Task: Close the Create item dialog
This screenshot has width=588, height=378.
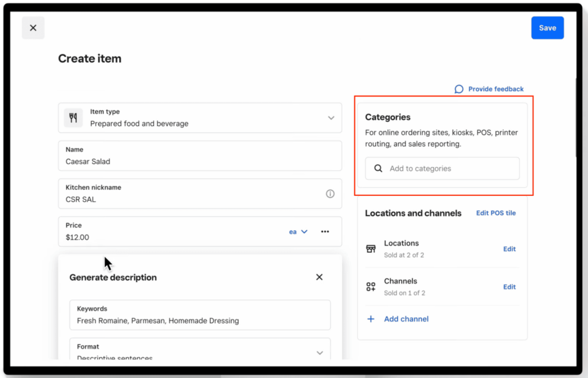Action: point(33,28)
